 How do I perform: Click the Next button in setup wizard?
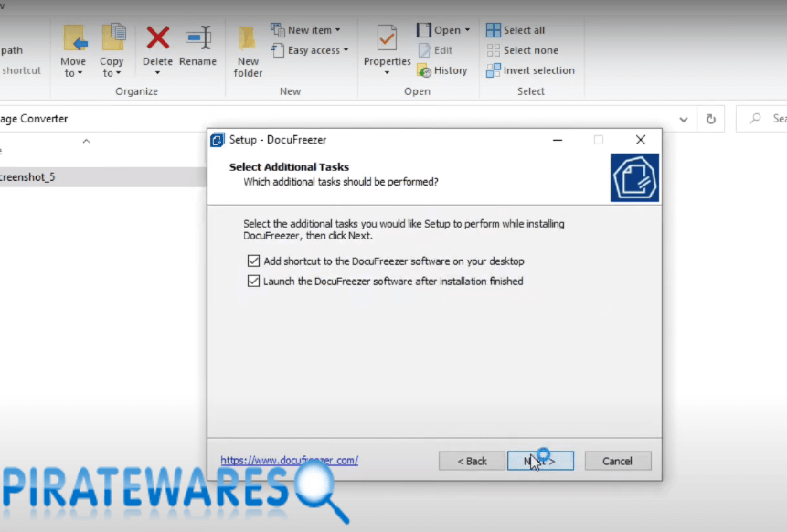click(x=540, y=461)
